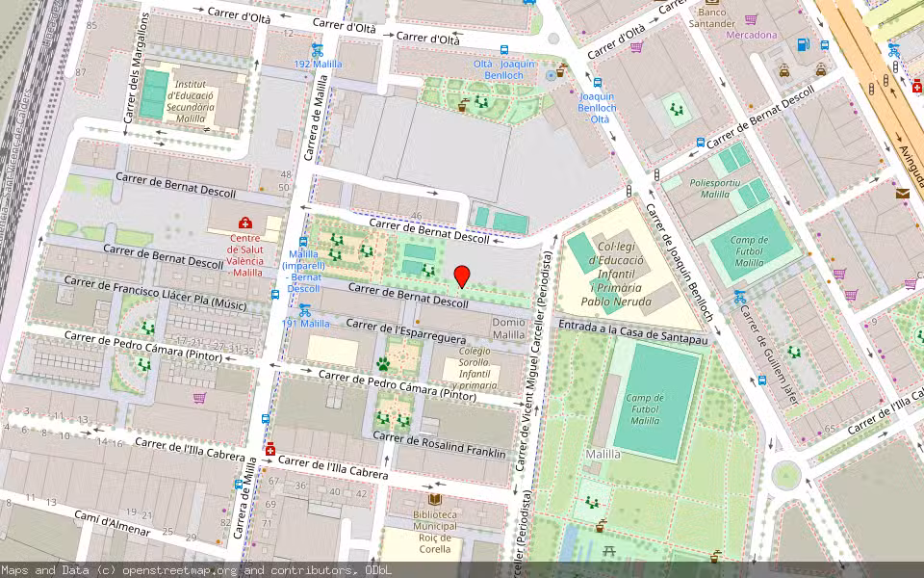The height and width of the screenshot is (578, 924).
Task: Click playground icon just left of red marker
Action: click(x=427, y=271)
